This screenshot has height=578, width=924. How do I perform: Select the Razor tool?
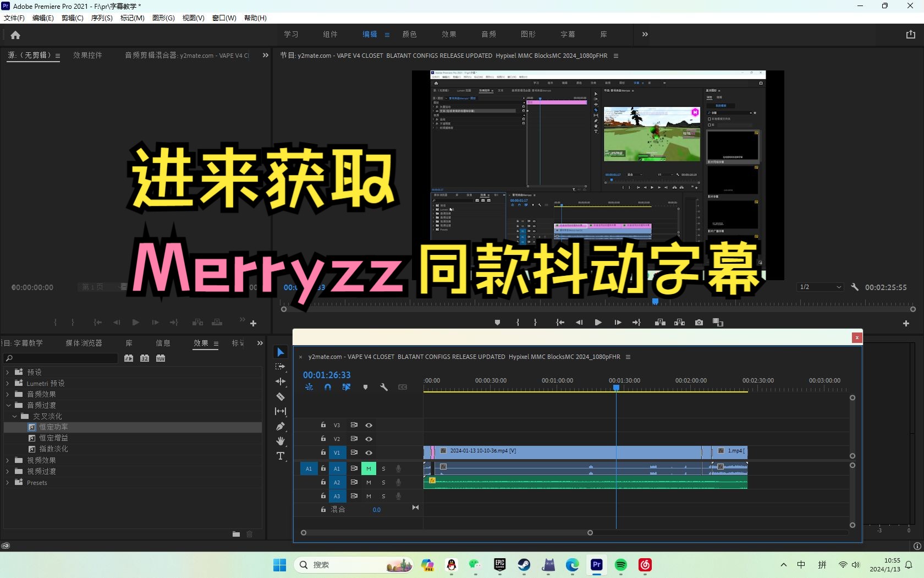[280, 396]
